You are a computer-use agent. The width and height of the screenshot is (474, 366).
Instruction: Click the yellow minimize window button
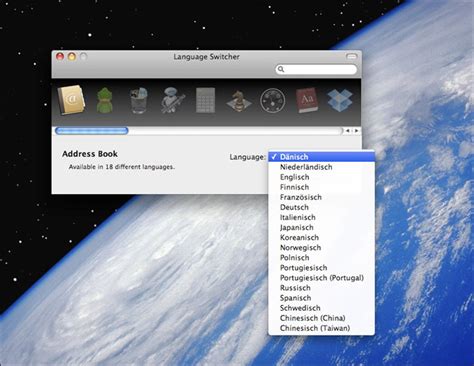coord(72,57)
